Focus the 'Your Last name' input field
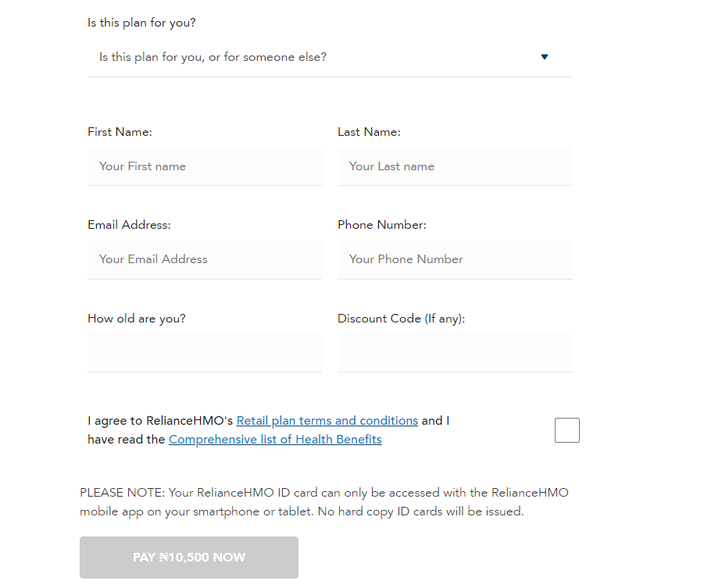704x588 pixels. 455,166
